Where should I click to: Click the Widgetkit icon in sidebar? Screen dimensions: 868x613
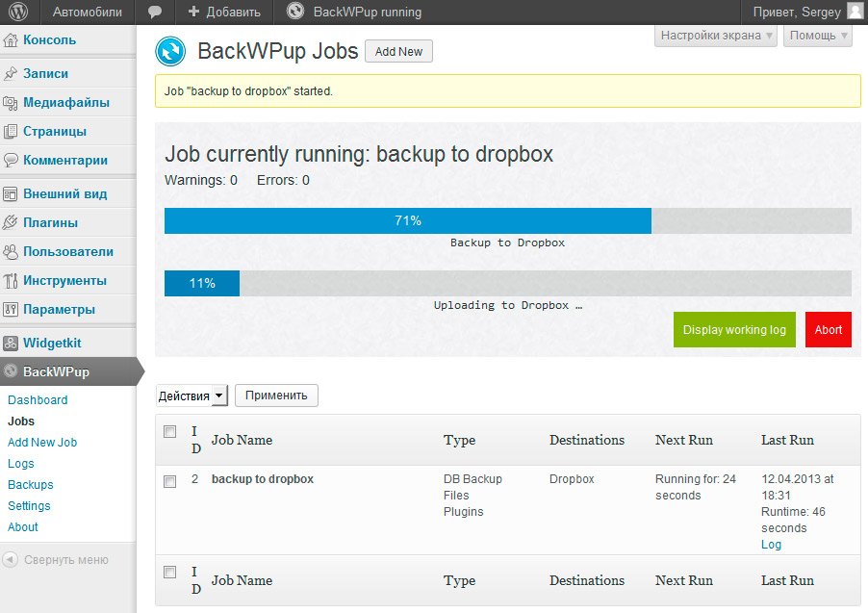click(x=11, y=344)
